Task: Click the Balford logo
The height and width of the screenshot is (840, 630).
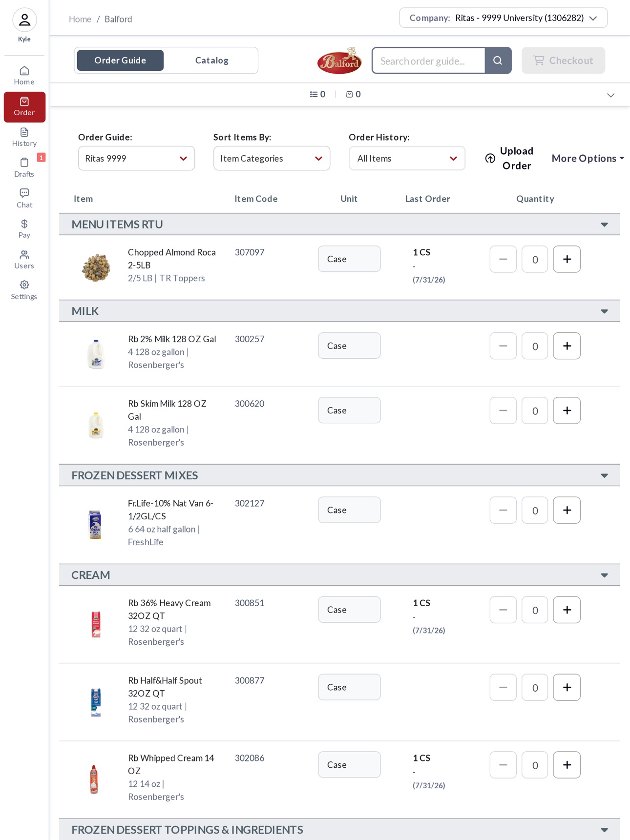Action: 339,61
